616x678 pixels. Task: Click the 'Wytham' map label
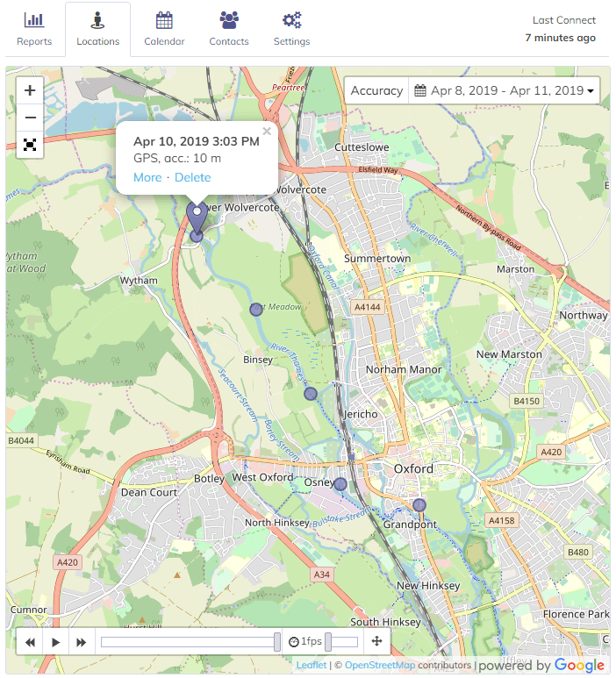click(139, 281)
